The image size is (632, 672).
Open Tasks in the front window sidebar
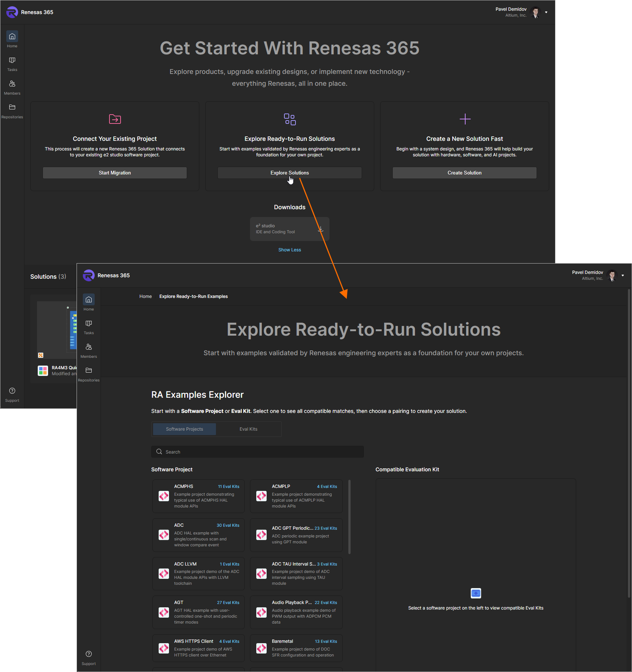[x=89, y=327]
